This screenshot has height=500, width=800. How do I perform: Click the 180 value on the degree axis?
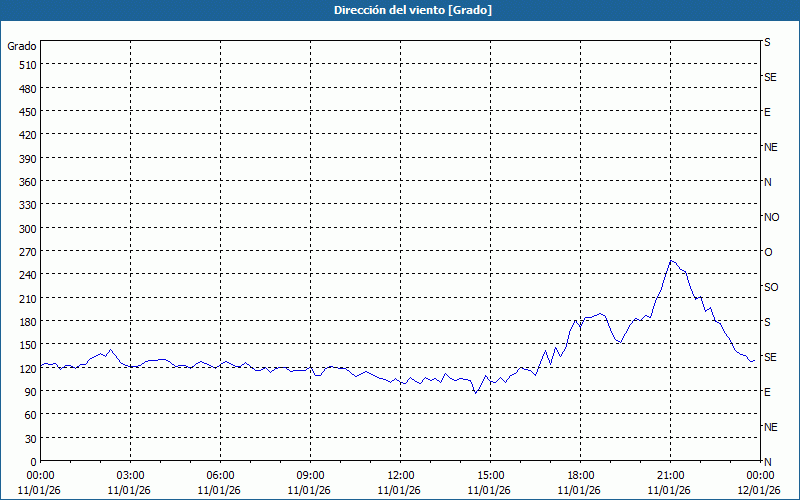(x=27, y=322)
